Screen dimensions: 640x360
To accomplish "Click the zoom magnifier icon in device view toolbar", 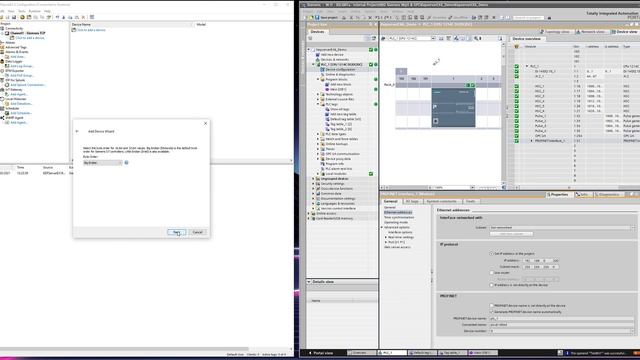I will pyautogui.click(x=476, y=38).
